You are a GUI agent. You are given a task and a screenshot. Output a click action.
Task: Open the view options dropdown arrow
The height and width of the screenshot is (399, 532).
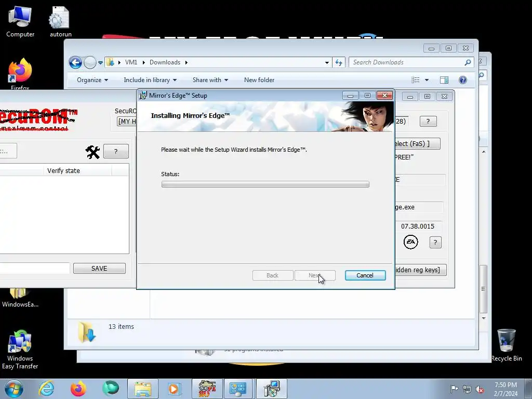pyautogui.click(x=427, y=80)
